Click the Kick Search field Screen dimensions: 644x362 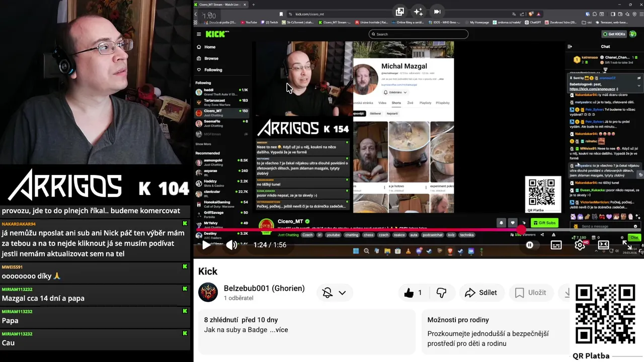tap(418, 34)
